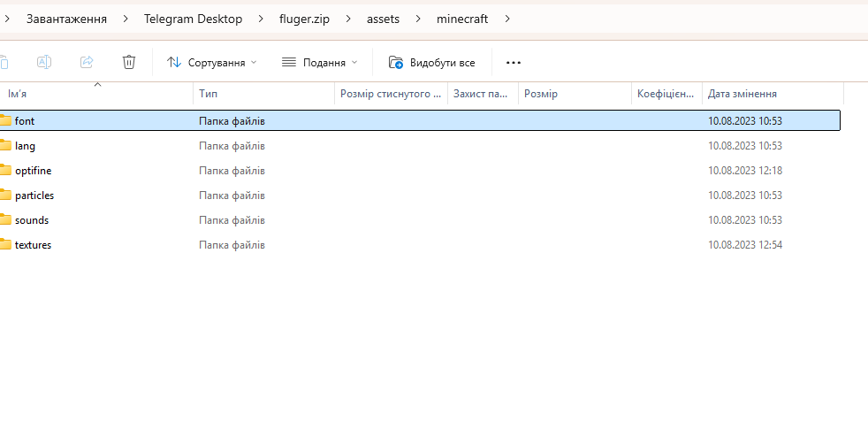Sort by the Тип column header
This screenshot has width=868, height=422.
(x=264, y=94)
